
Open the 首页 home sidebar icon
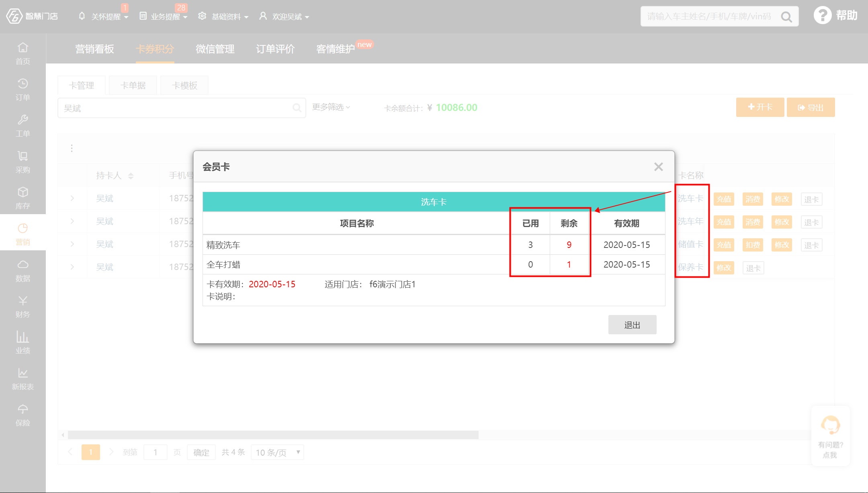pos(23,53)
